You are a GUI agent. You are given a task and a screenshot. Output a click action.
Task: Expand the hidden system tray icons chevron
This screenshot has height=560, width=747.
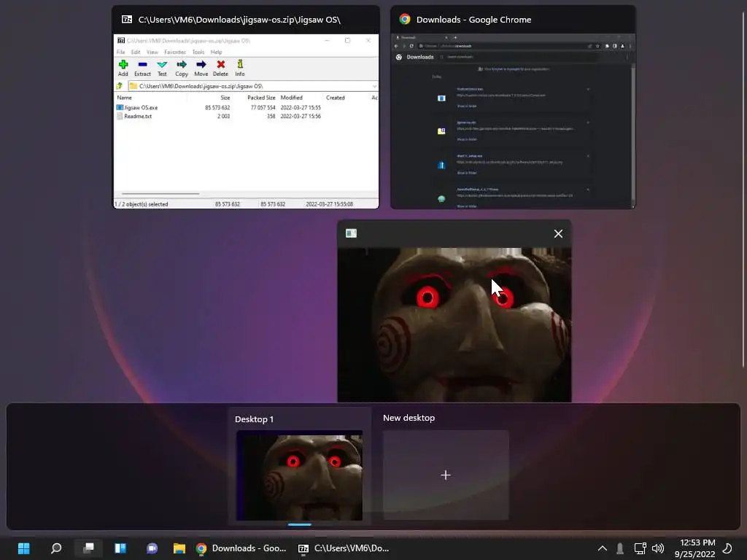pos(602,548)
